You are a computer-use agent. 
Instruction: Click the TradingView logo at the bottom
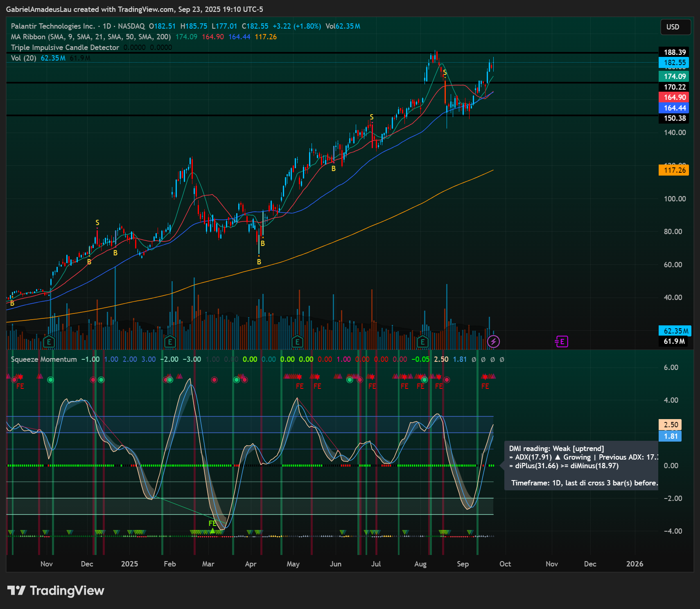[x=56, y=591]
